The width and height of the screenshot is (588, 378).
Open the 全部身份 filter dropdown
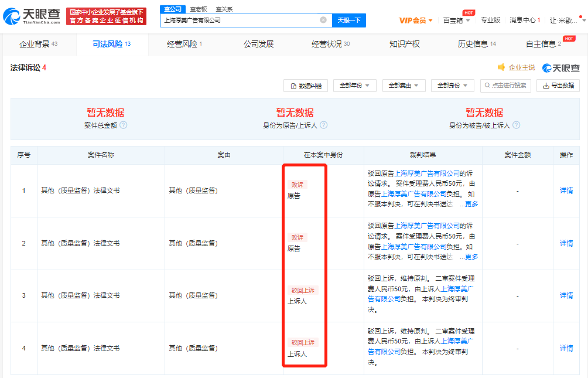[453, 86]
